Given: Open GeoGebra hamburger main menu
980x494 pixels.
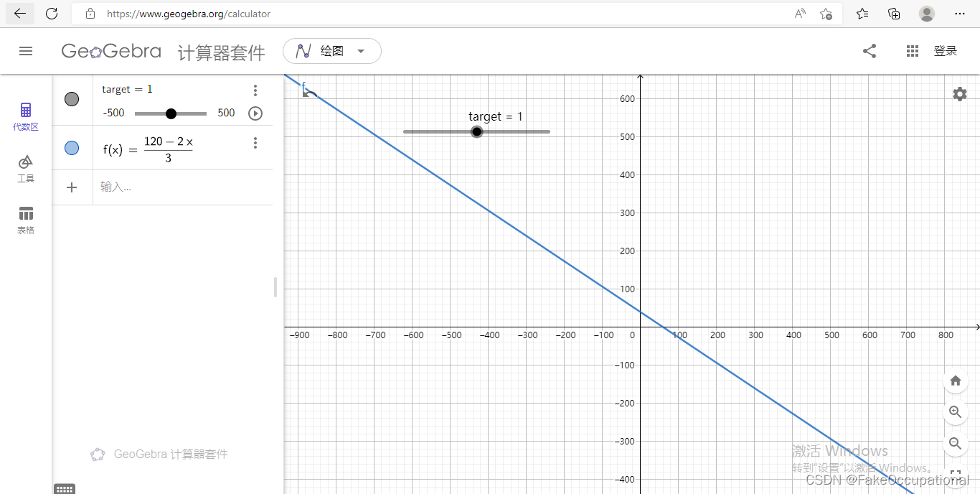Looking at the screenshot, I should click(26, 51).
